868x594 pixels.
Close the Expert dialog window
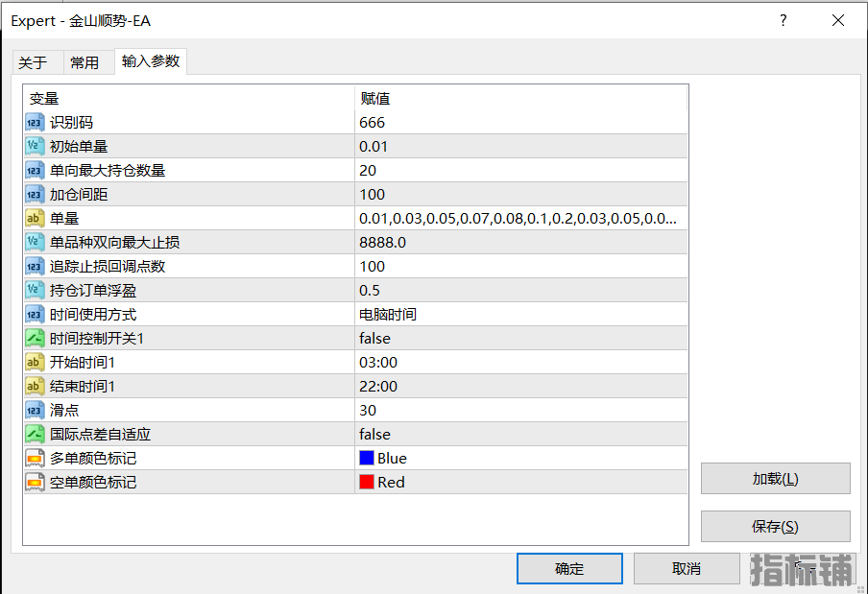click(837, 20)
